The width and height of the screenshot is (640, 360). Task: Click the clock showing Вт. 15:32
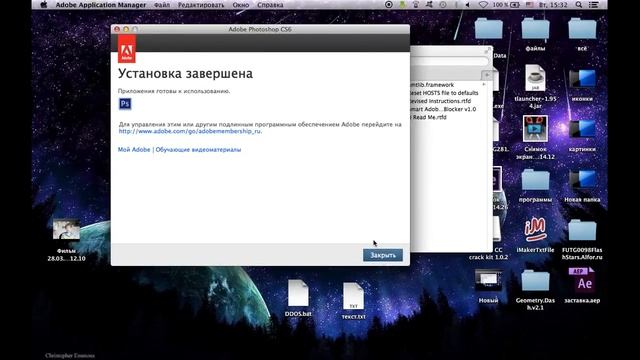click(x=553, y=5)
